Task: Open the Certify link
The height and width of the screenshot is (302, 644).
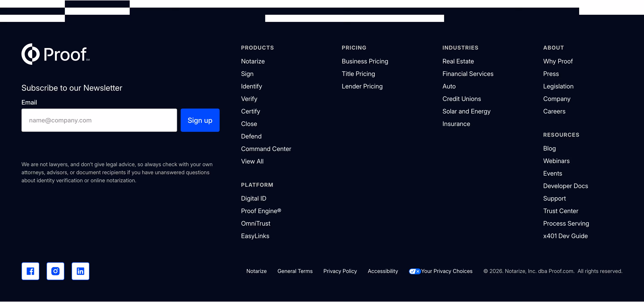Action: pos(250,111)
